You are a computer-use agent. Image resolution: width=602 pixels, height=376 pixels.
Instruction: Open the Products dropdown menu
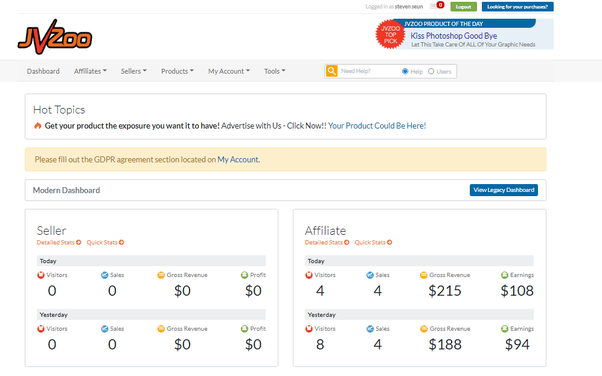point(177,71)
